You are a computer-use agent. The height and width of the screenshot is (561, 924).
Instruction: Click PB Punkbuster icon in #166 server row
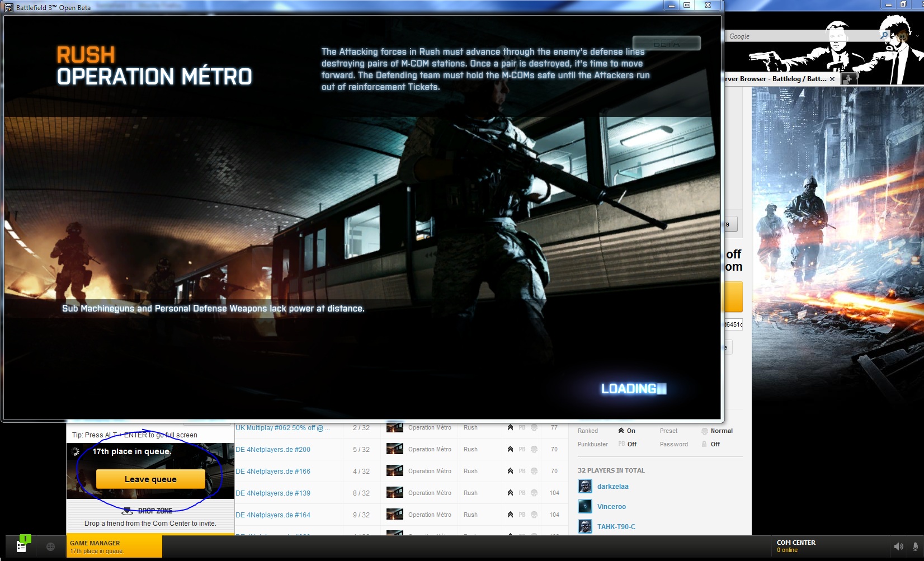coord(522,471)
